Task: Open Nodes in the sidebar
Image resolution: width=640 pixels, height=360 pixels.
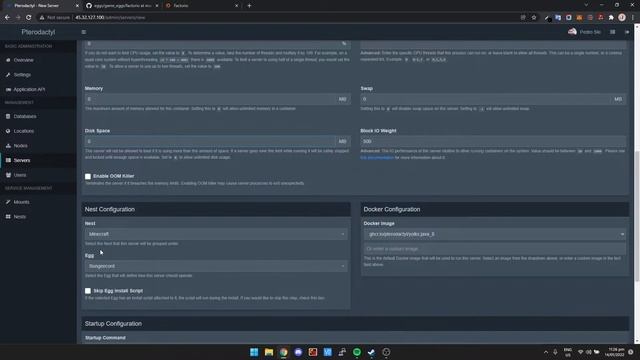Action: coord(20,146)
